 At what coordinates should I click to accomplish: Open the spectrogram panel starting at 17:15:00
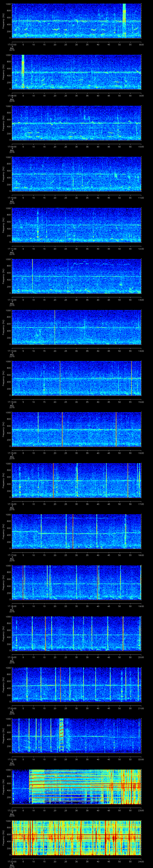coord(76,429)
